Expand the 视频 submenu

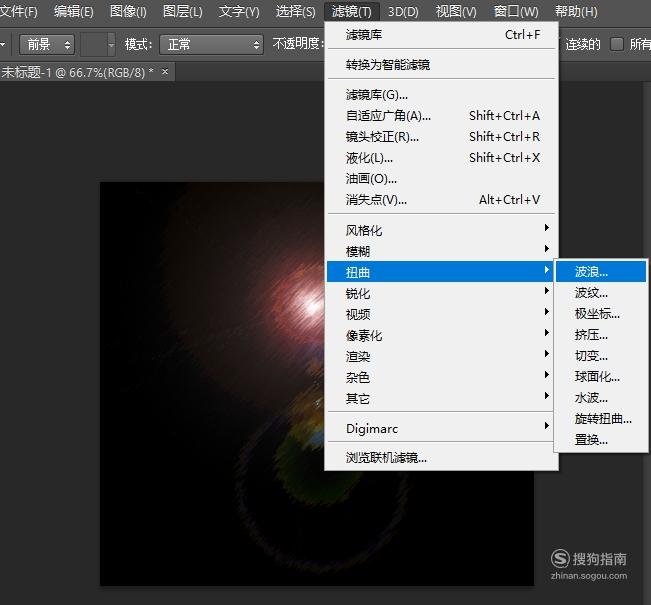coord(442,314)
